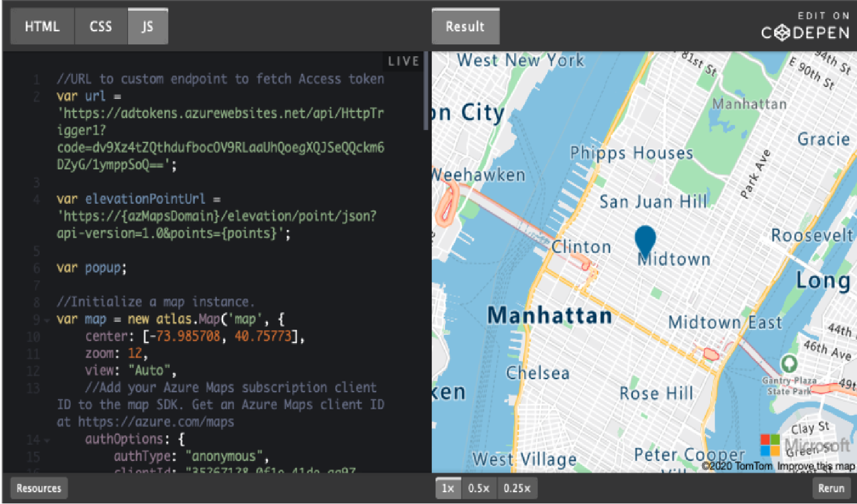Click the Result tab
Viewport: 857px width, 504px height.
click(x=465, y=26)
